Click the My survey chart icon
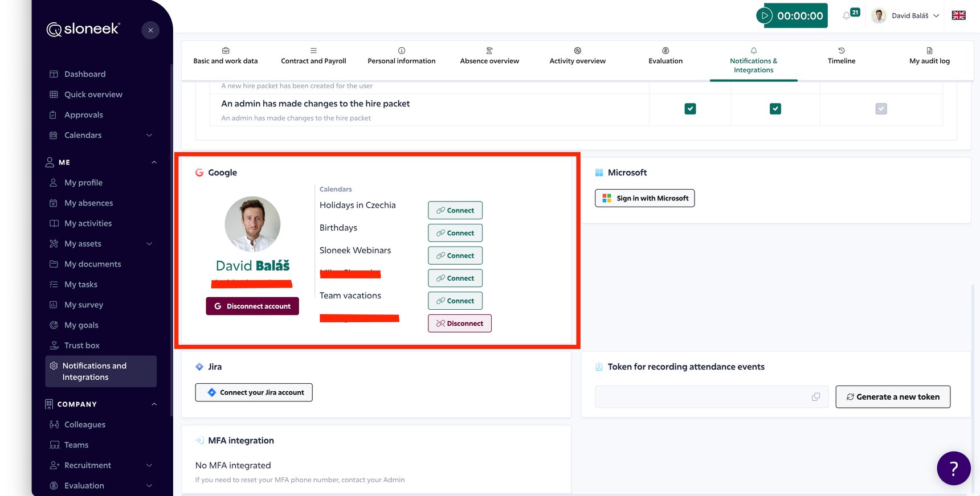The width and height of the screenshot is (980, 496). (54, 305)
